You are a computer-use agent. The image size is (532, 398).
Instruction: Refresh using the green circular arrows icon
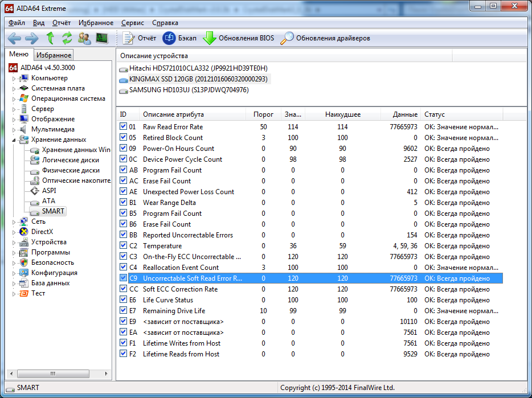67,38
